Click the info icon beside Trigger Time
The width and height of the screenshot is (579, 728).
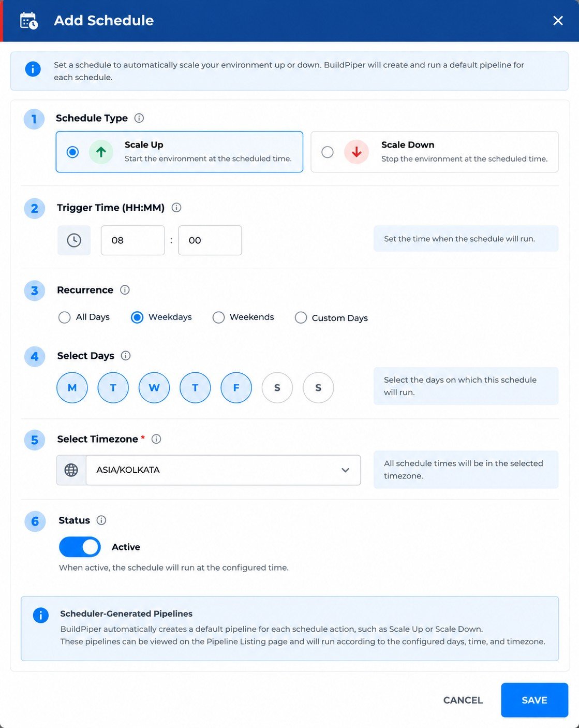[x=176, y=208]
